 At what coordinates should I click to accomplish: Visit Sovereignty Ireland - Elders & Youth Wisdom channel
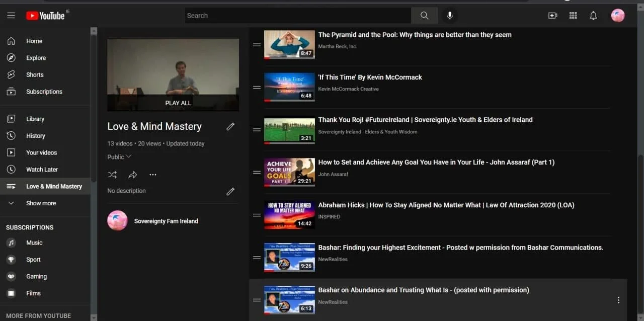368,132
